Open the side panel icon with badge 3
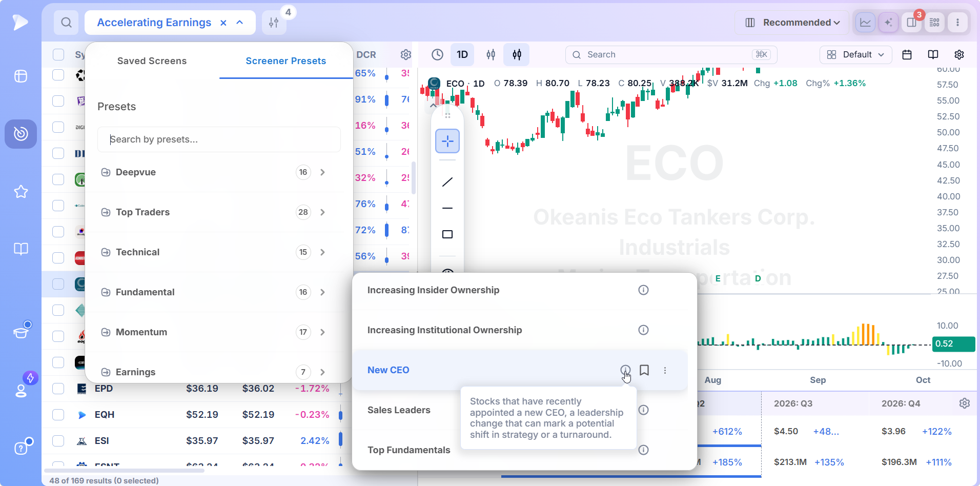The width and height of the screenshot is (980, 486). coord(911,23)
